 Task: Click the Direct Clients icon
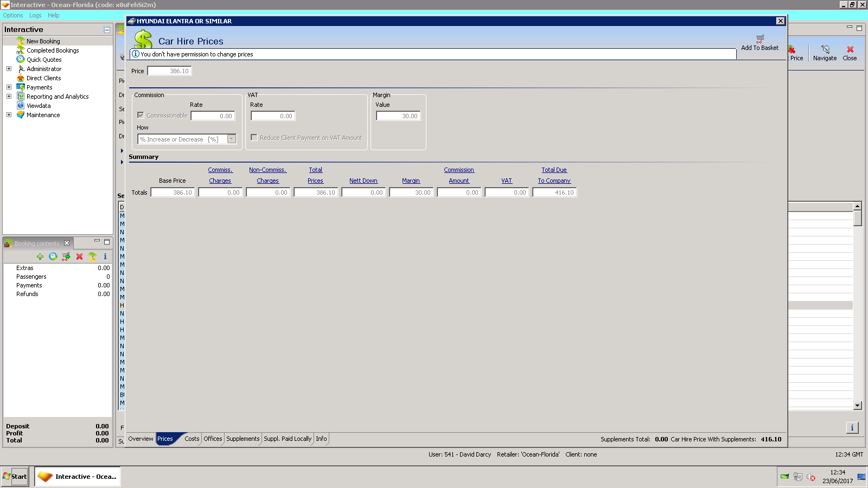point(21,78)
